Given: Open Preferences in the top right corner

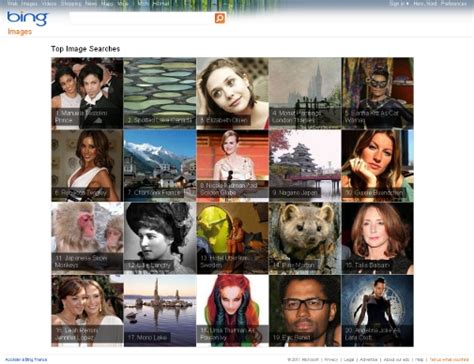Looking at the screenshot, I should click(x=454, y=4).
